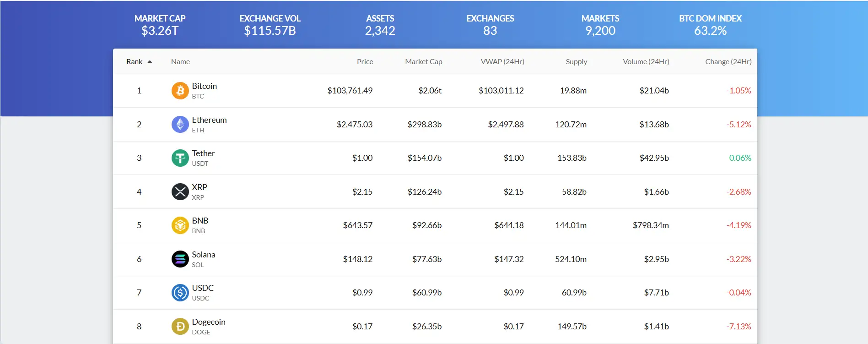Sort by VWAP (24Hr) column header
868x344 pixels.
tap(502, 62)
